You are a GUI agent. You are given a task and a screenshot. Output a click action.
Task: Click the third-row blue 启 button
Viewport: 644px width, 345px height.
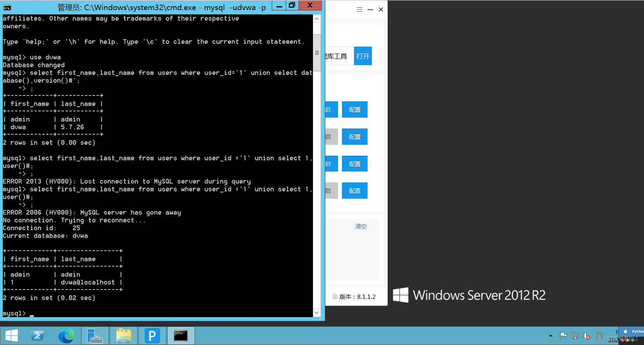pos(331,164)
